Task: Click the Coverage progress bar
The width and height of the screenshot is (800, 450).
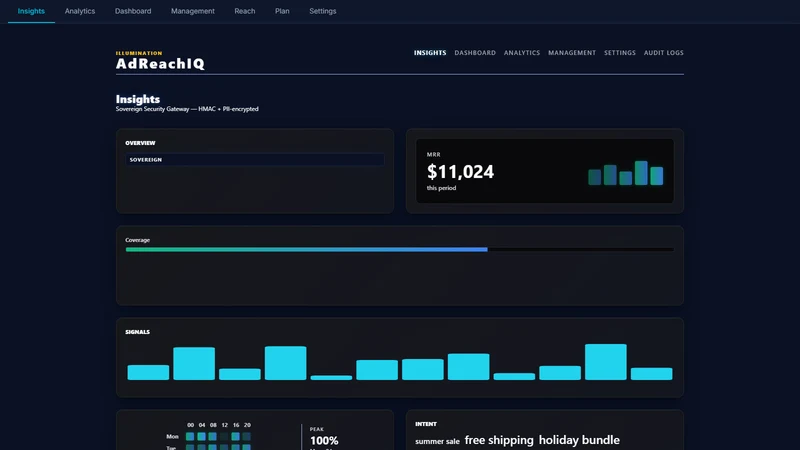Action: click(399, 249)
